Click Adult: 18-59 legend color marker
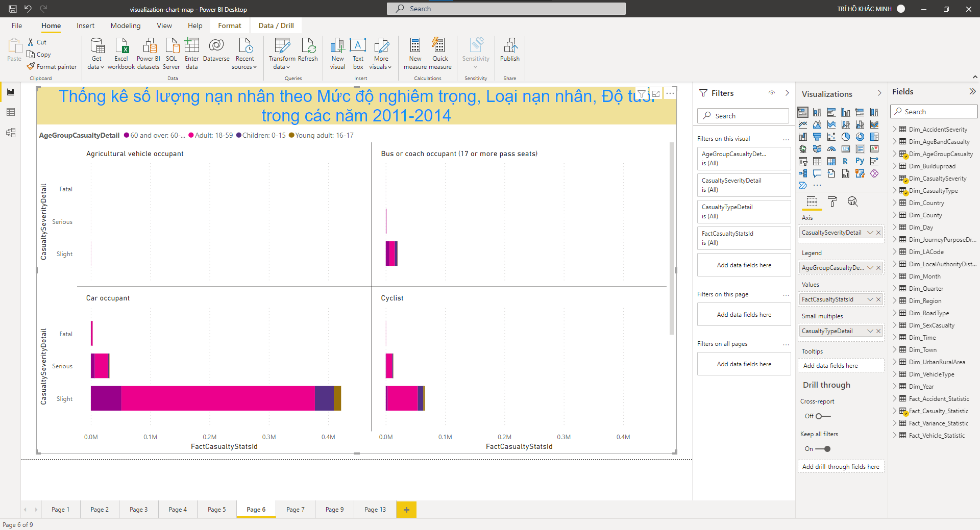This screenshot has width=980, height=530. coord(191,135)
